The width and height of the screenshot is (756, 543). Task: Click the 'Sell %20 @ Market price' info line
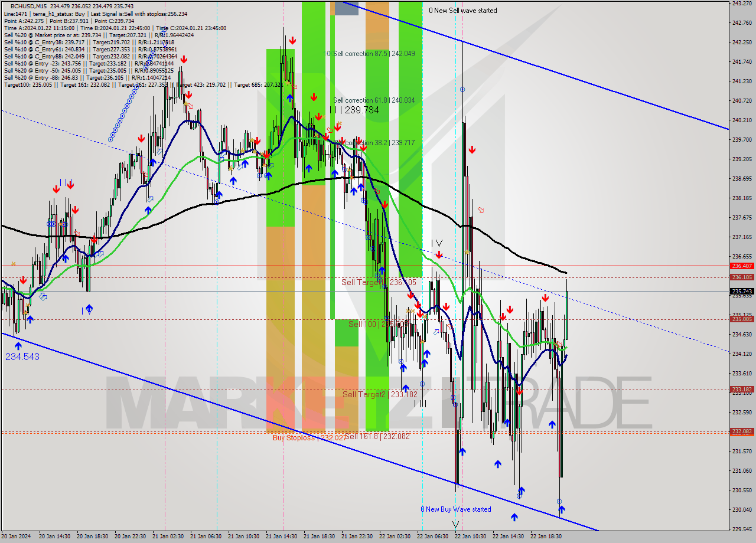pyautogui.click(x=99, y=35)
